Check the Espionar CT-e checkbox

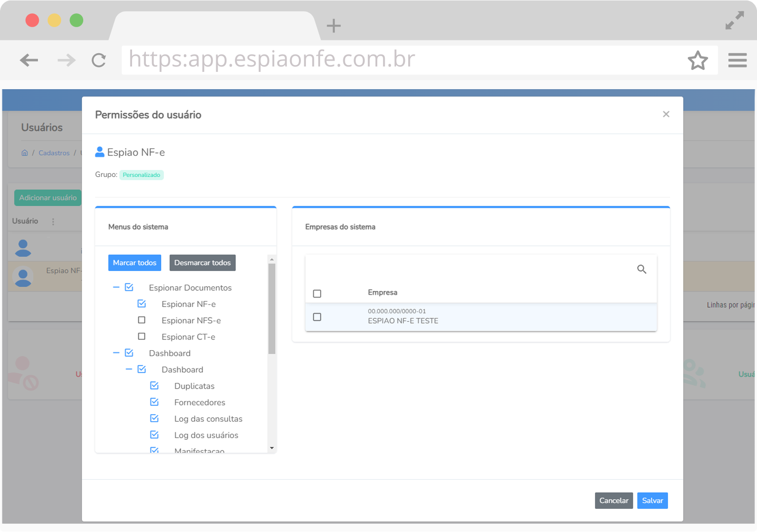142,336
